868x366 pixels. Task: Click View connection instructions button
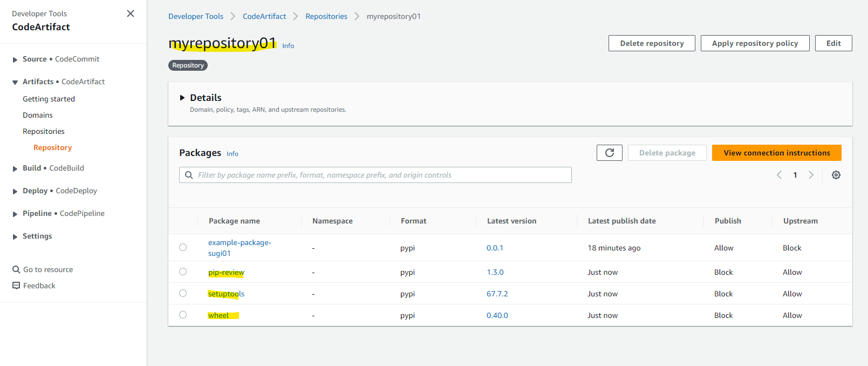tap(777, 153)
